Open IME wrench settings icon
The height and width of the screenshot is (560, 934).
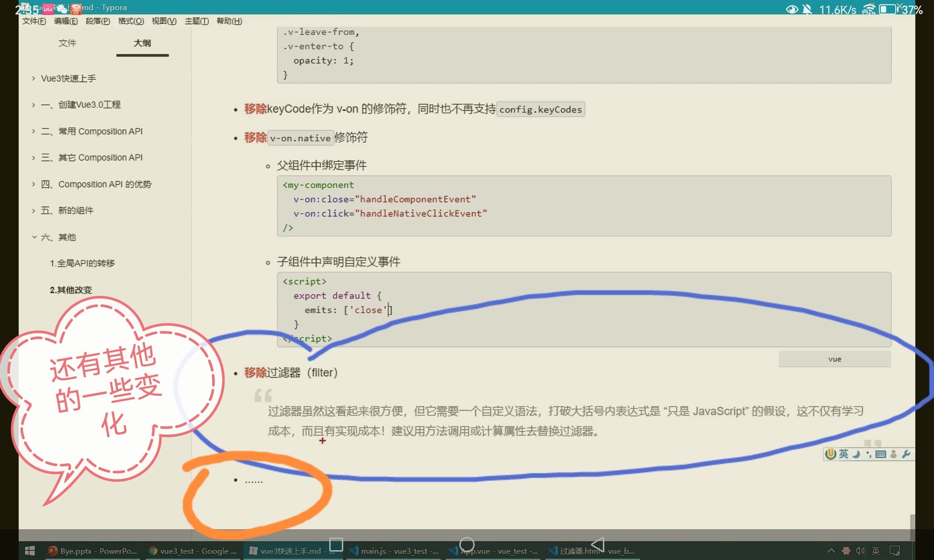point(906,454)
